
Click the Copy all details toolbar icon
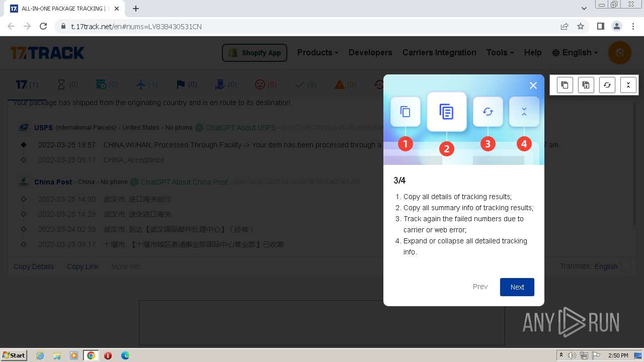tap(565, 85)
